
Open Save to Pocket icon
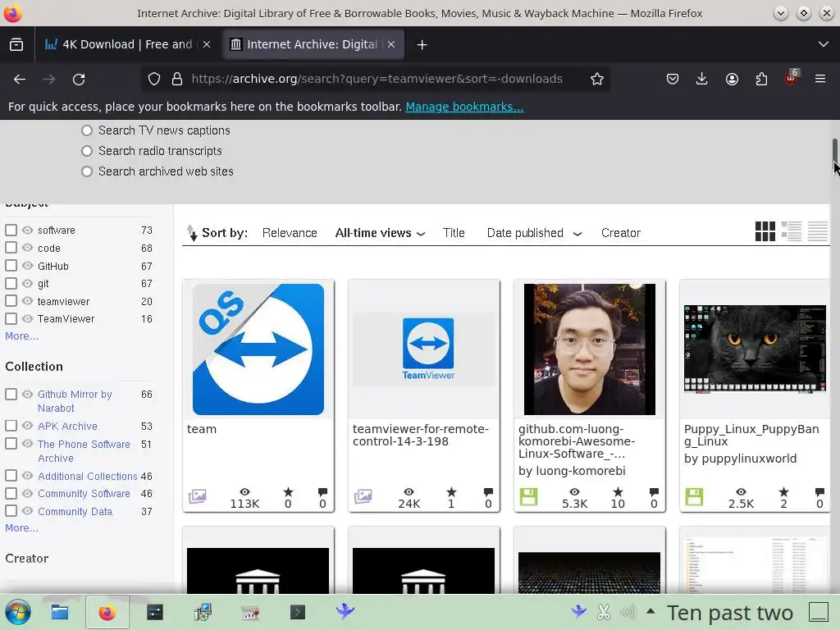673,80
